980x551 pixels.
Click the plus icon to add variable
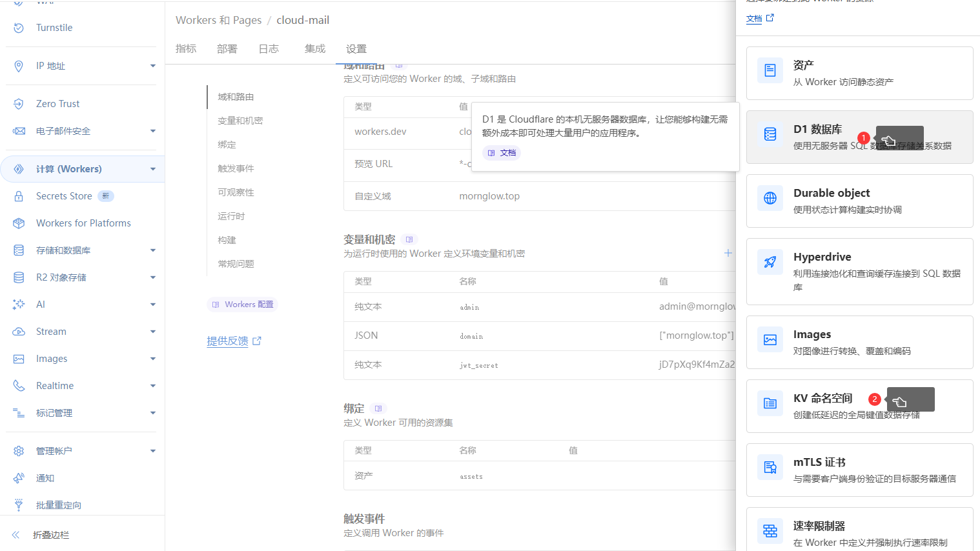pyautogui.click(x=728, y=253)
